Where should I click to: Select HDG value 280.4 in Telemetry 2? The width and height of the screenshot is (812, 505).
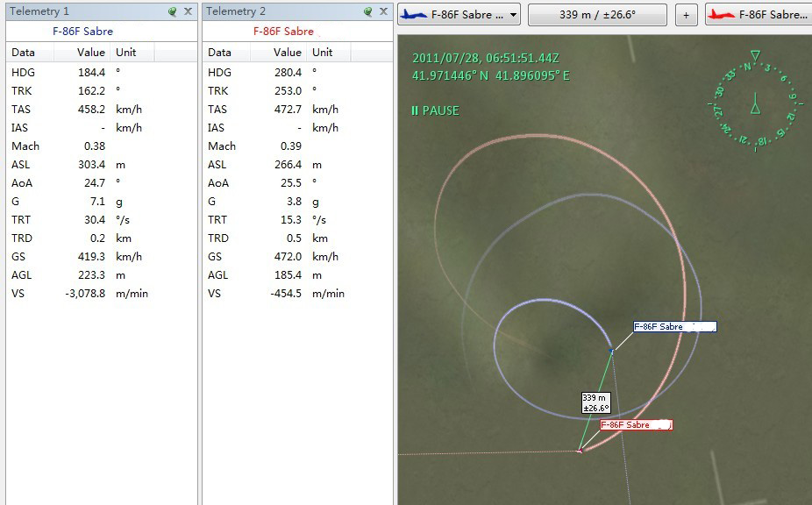click(x=288, y=73)
